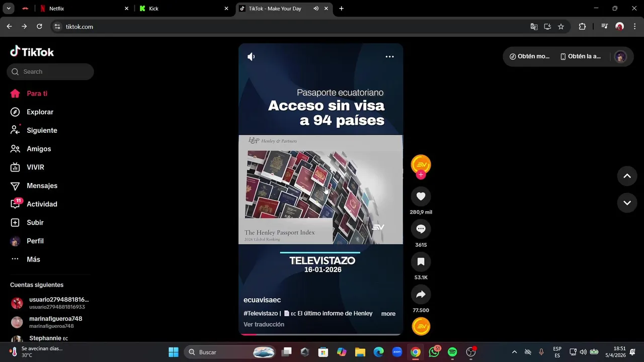Open ecuavisaec username on video
The image size is (644, 362).
[x=262, y=300]
